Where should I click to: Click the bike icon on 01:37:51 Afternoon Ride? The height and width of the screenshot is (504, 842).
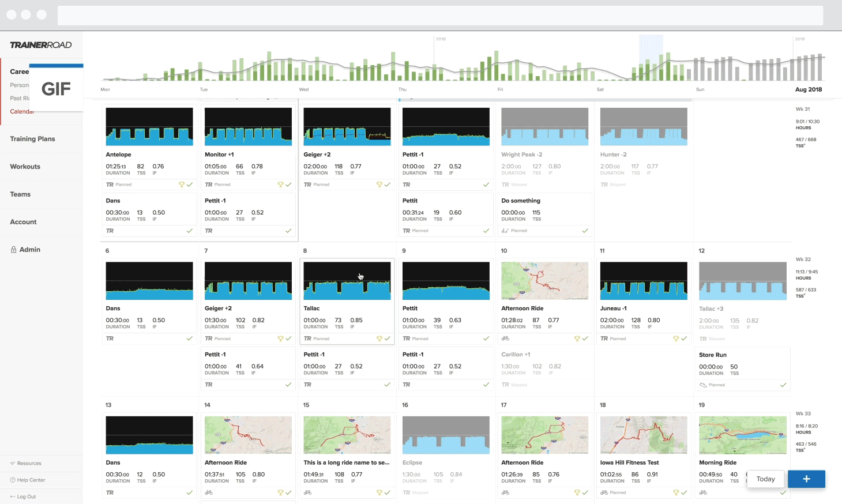(x=209, y=492)
